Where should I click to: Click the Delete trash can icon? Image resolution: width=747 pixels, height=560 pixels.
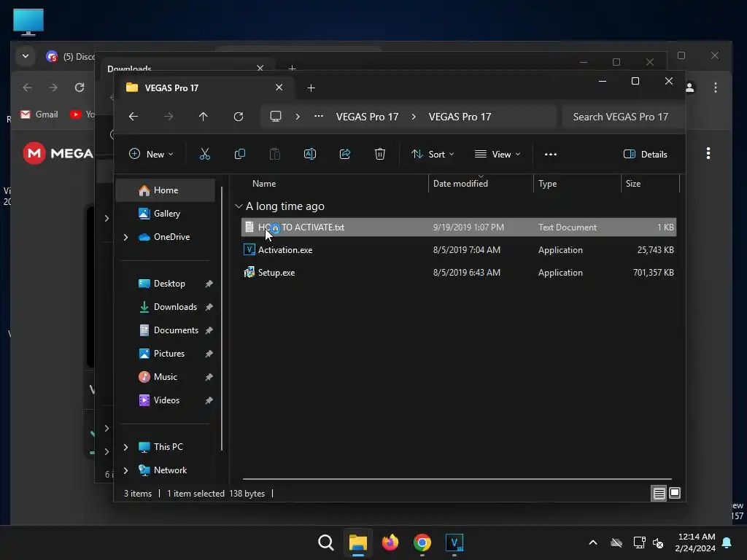pyautogui.click(x=379, y=155)
